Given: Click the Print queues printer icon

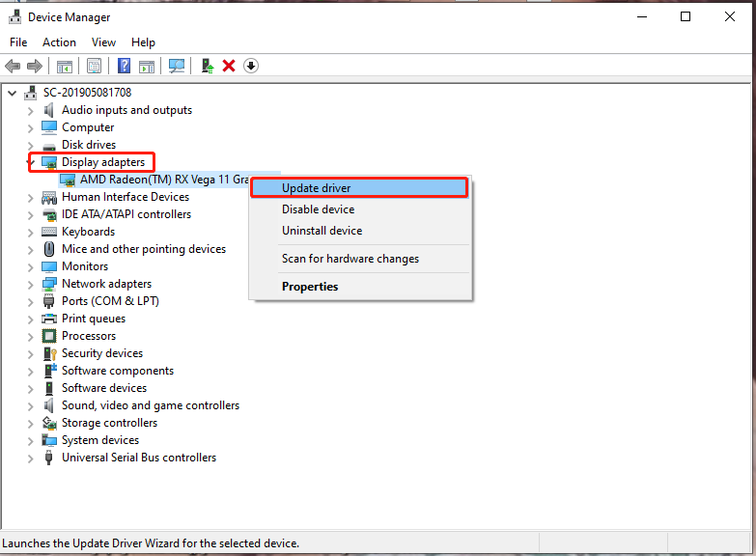Looking at the screenshot, I should [x=49, y=319].
